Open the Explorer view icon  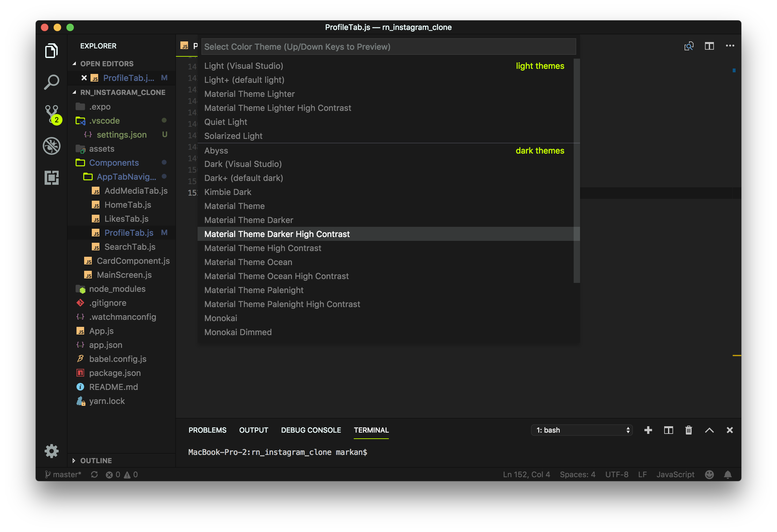(x=52, y=51)
